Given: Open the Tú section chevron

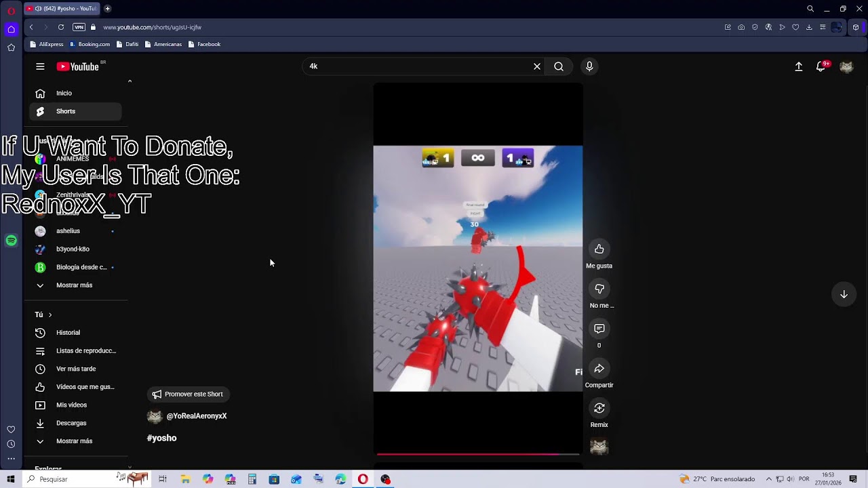Looking at the screenshot, I should coord(50,314).
